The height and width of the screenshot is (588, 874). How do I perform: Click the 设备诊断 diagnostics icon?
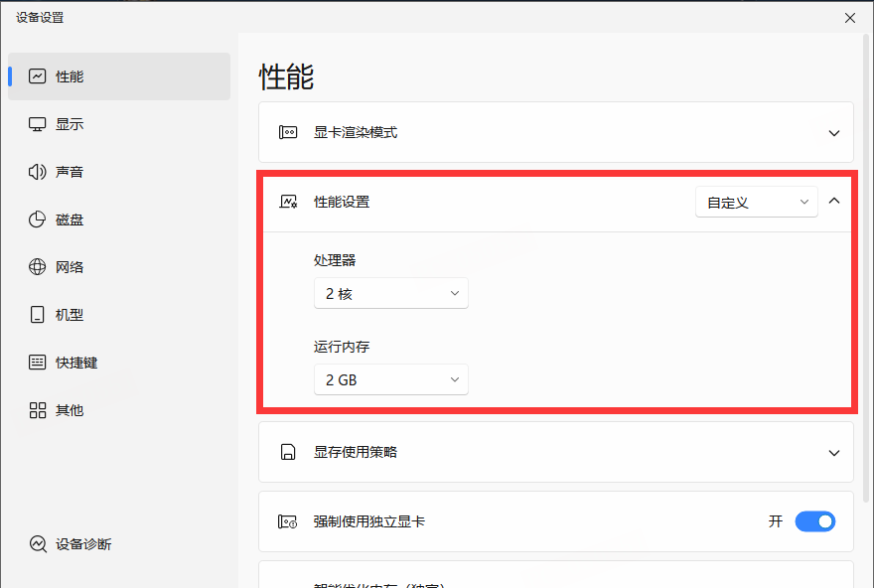click(38, 544)
